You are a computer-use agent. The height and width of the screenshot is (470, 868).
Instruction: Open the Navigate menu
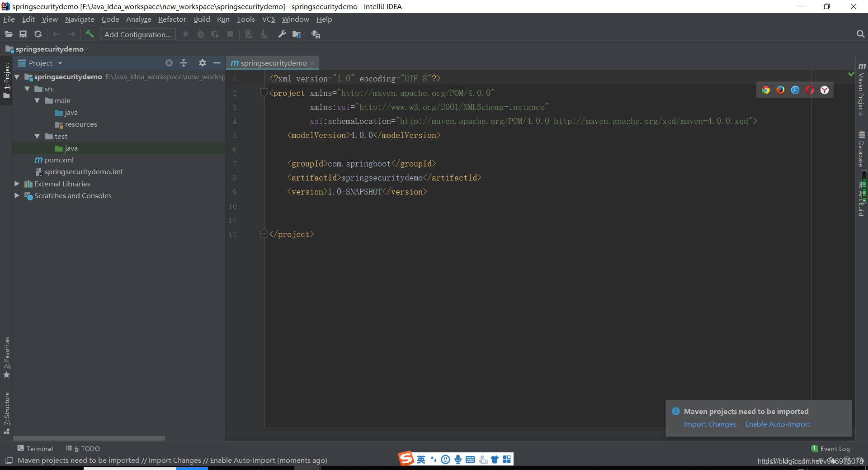click(80, 19)
